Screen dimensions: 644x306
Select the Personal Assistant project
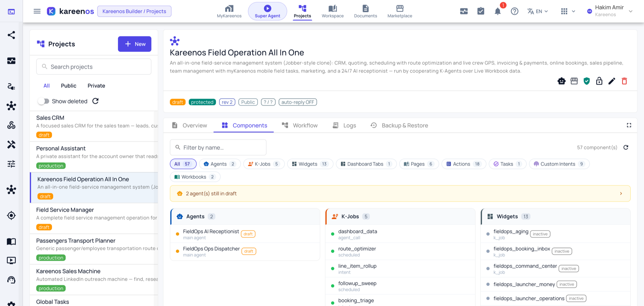pyautogui.click(x=94, y=157)
